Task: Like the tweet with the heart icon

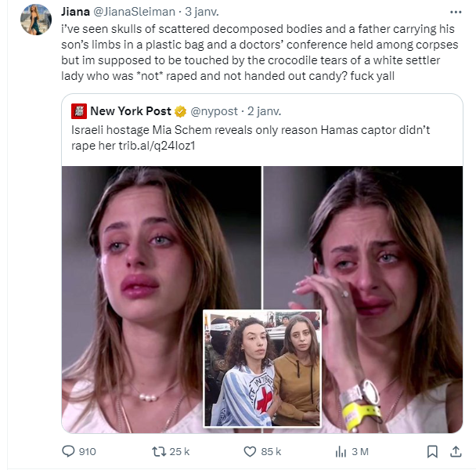Action: pos(251,451)
